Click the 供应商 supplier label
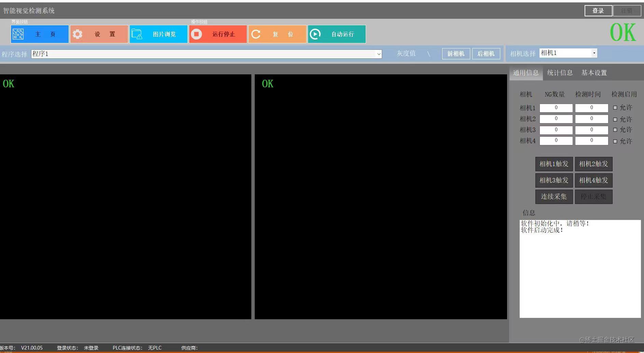The height and width of the screenshot is (353, 644). 190,348
